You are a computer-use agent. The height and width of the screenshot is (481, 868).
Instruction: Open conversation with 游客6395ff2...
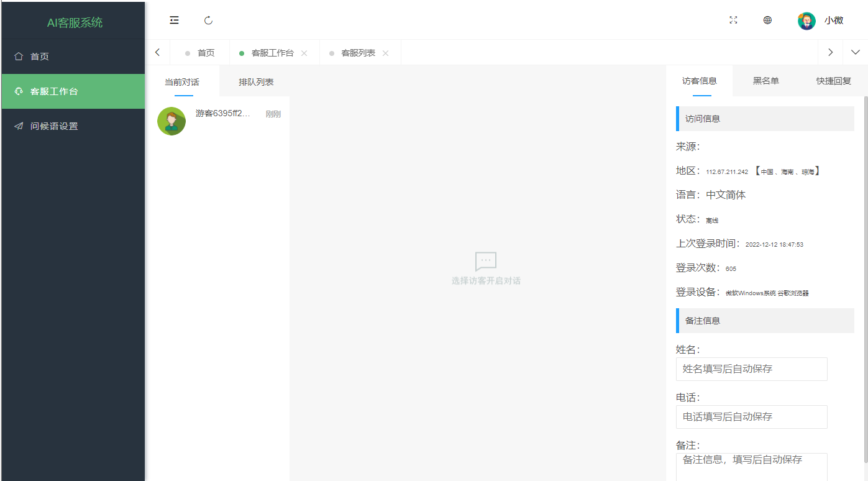[218, 121]
